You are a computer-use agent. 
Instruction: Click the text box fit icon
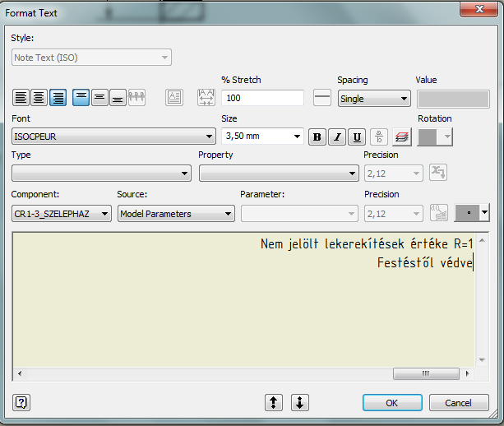pyautogui.click(x=174, y=97)
